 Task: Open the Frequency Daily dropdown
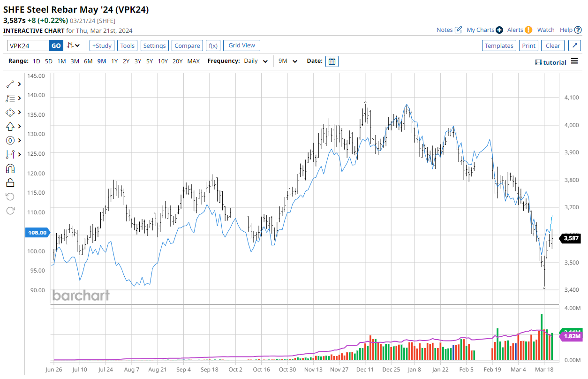coord(256,61)
